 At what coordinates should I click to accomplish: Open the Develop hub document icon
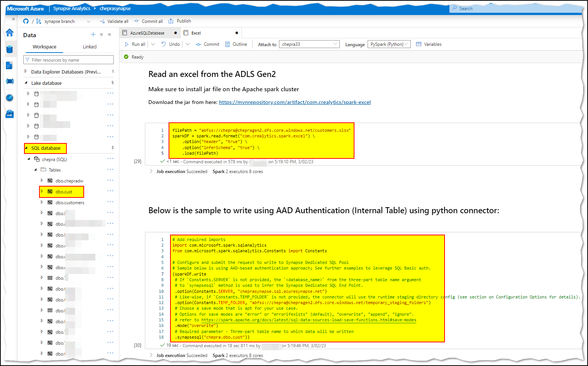[10, 65]
